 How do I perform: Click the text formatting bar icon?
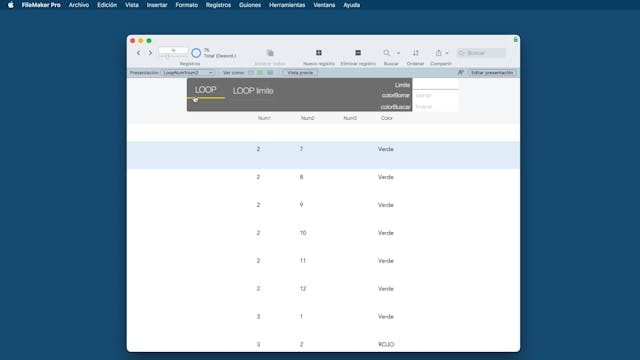point(460,73)
